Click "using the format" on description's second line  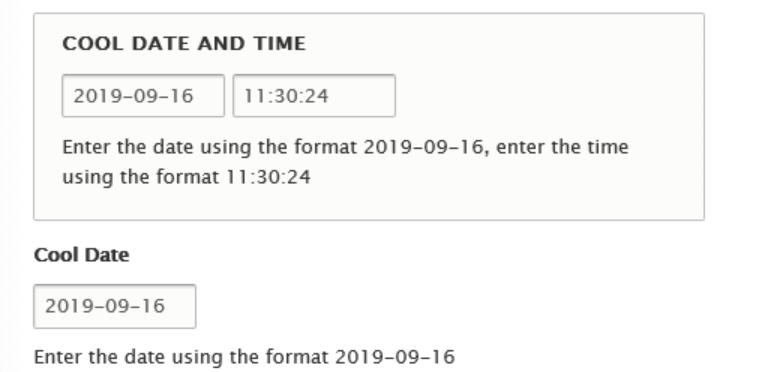click(x=141, y=177)
